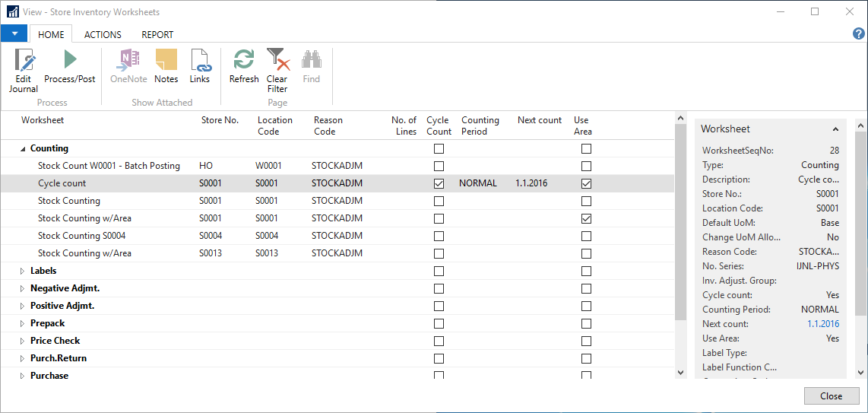Collapse the Worksheet factbox panel
Screen dimensions: 868x413
835,129
